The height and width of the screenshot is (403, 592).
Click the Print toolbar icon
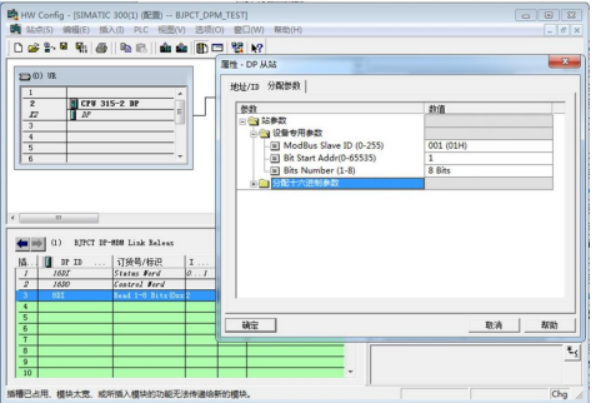pyautogui.click(x=101, y=48)
